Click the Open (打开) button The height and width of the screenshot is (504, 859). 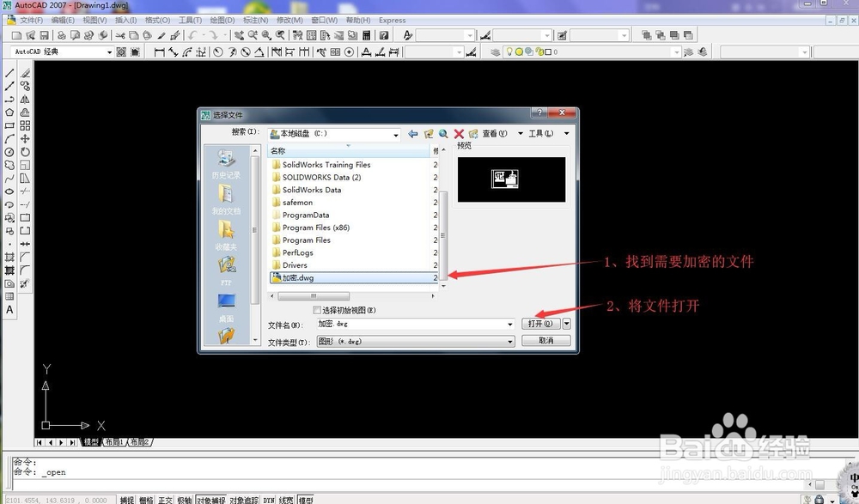(x=540, y=324)
